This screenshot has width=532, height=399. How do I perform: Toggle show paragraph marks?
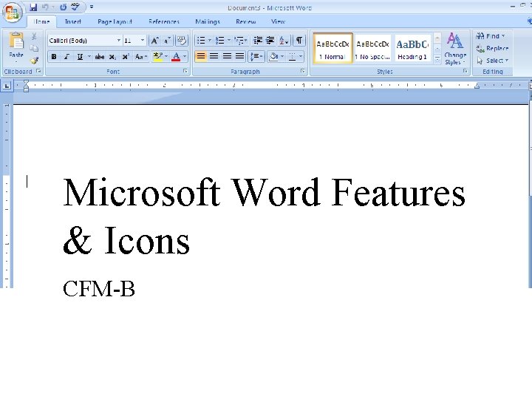pos(299,41)
